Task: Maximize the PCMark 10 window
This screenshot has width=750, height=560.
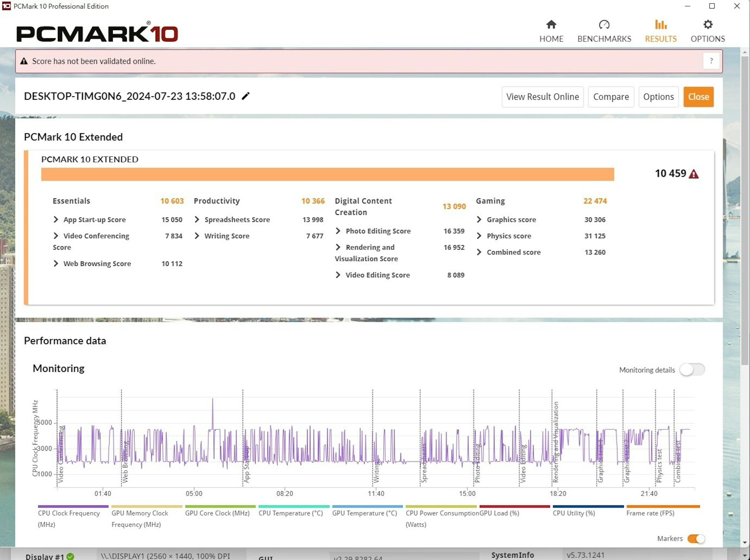Action: [x=712, y=6]
